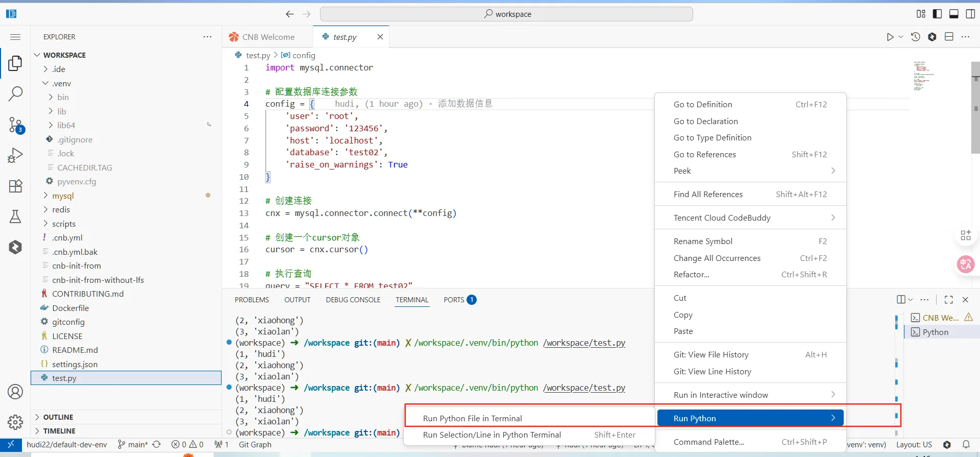Open the run button dropdown arrow
Viewport: 980px width, 457px height.
coord(901,37)
